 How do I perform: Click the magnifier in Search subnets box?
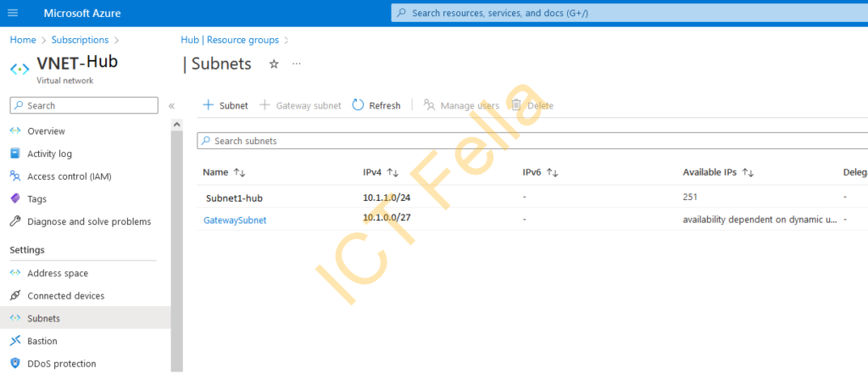click(205, 142)
